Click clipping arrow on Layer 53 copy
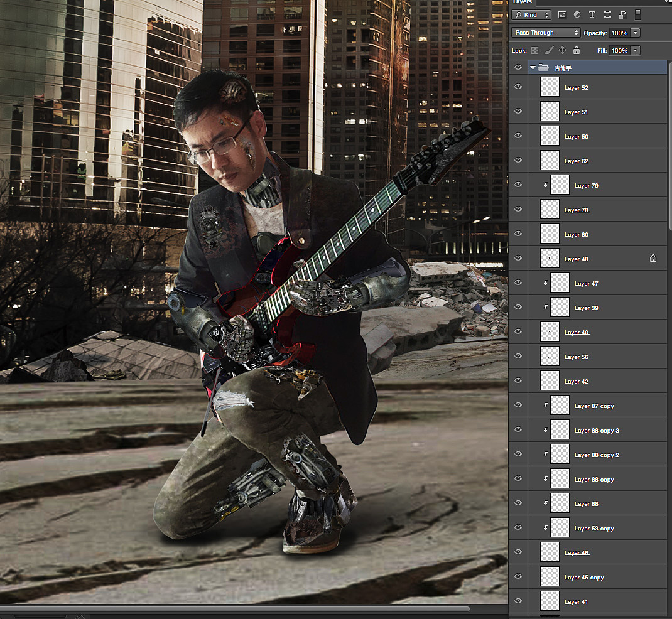Screen dimensions: 672x619 point(546,528)
